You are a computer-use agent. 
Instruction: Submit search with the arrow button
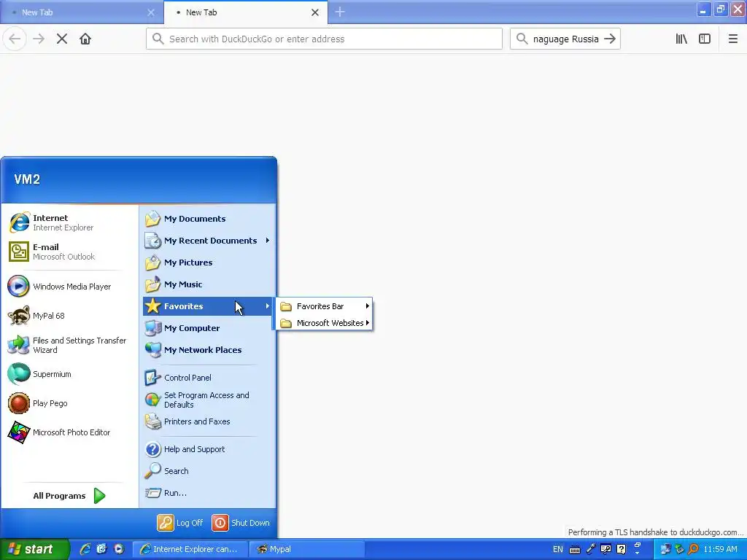tap(610, 39)
